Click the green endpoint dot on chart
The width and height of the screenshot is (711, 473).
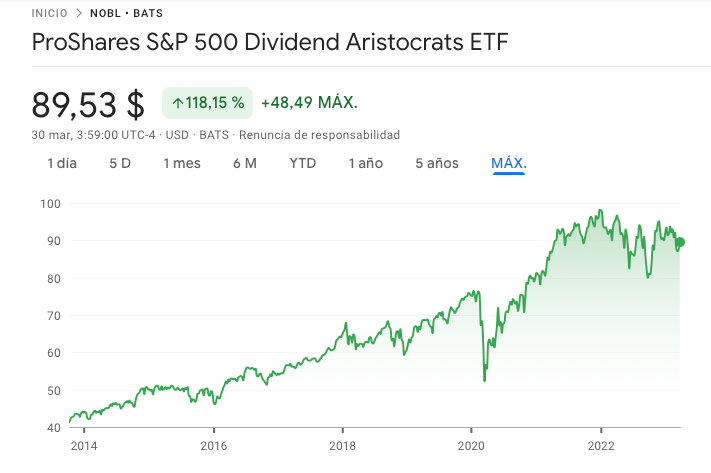point(681,242)
